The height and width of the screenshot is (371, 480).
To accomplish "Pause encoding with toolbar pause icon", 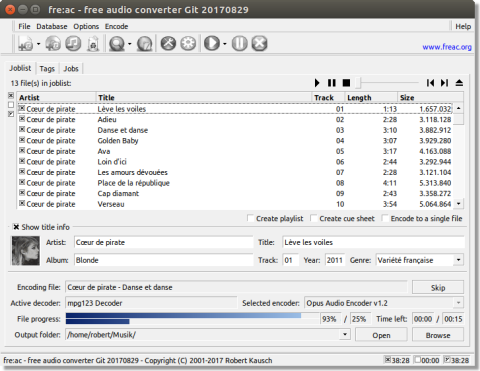I will [x=239, y=44].
